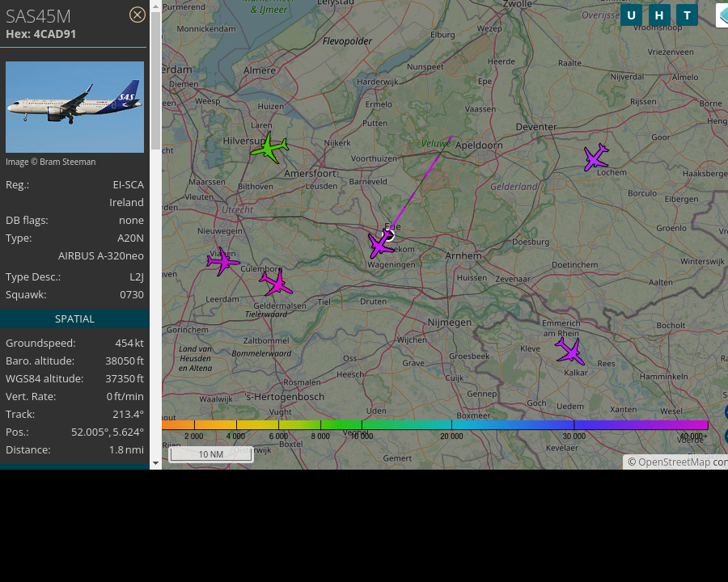
Task: Click the Apeldoorn city label on map
Action: (479, 145)
